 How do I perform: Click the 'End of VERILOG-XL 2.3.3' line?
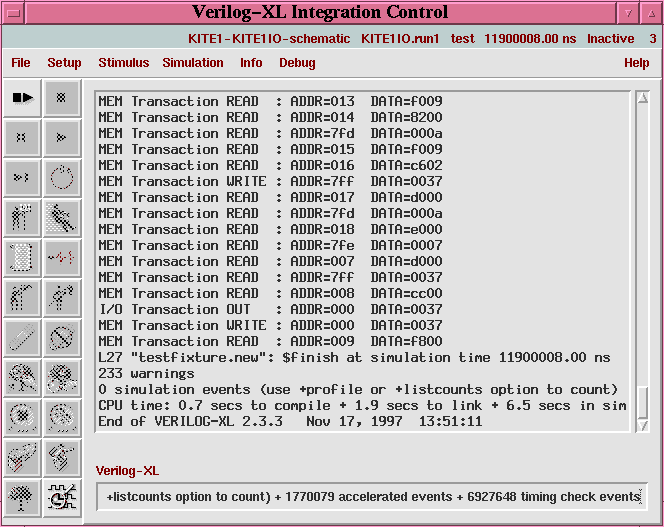coord(290,422)
